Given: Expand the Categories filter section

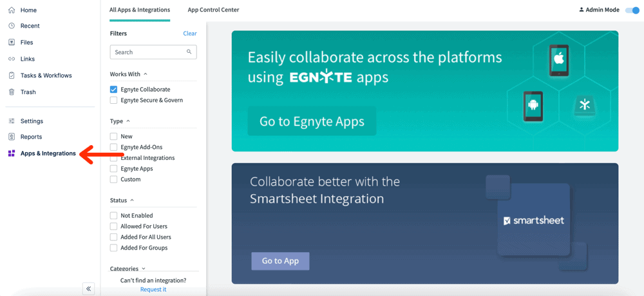Looking at the screenshot, I should tap(144, 269).
